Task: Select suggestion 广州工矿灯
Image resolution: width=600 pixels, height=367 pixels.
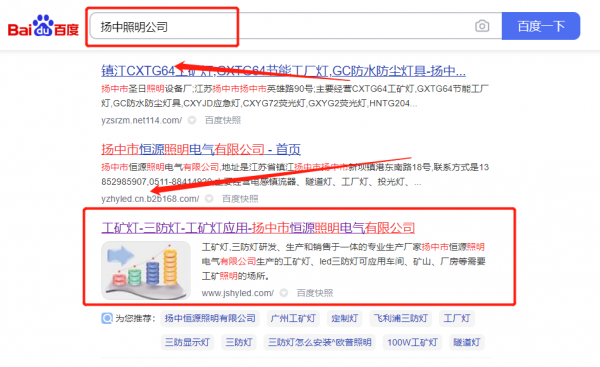Action: click(293, 318)
